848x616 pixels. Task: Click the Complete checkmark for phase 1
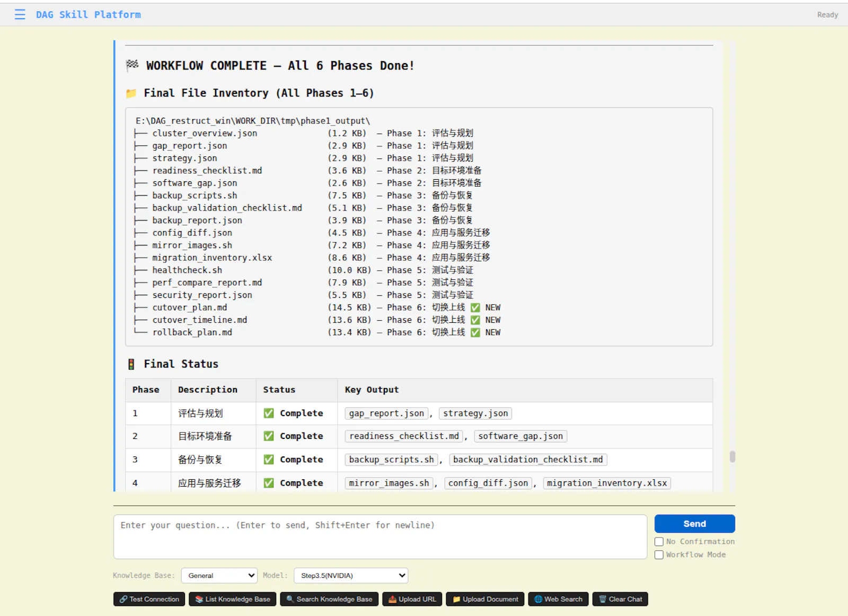click(x=269, y=413)
